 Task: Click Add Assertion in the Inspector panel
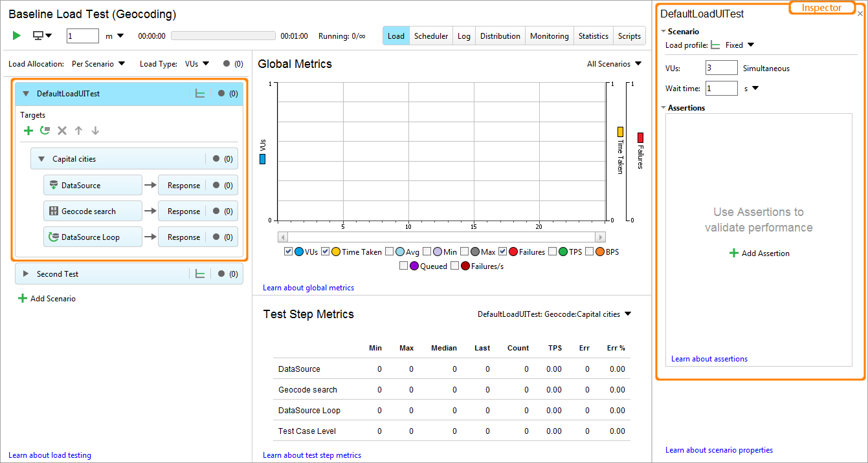point(759,253)
